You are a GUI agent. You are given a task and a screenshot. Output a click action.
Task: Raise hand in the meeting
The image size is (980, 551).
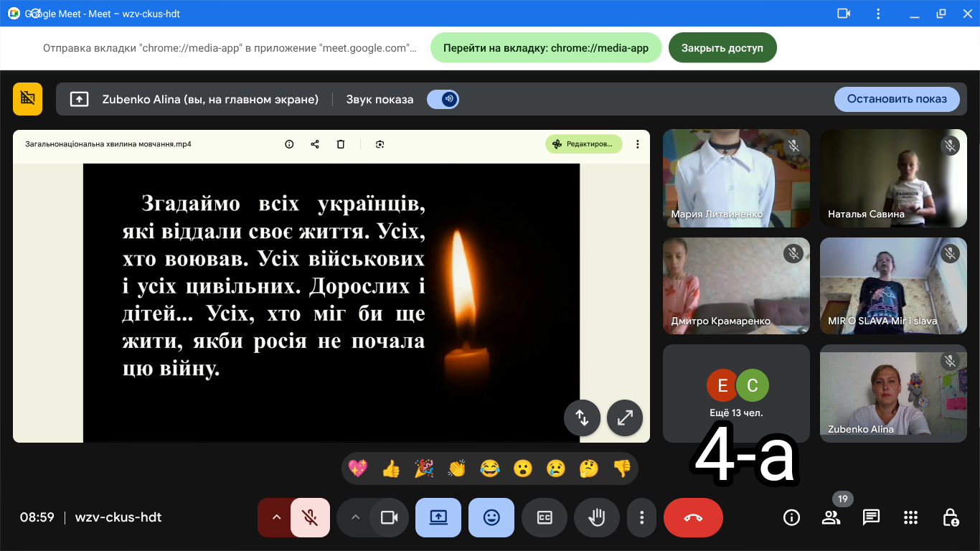[596, 517]
